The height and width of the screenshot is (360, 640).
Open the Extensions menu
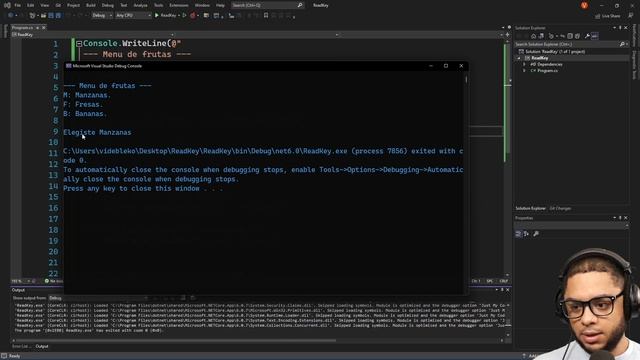tap(179, 5)
